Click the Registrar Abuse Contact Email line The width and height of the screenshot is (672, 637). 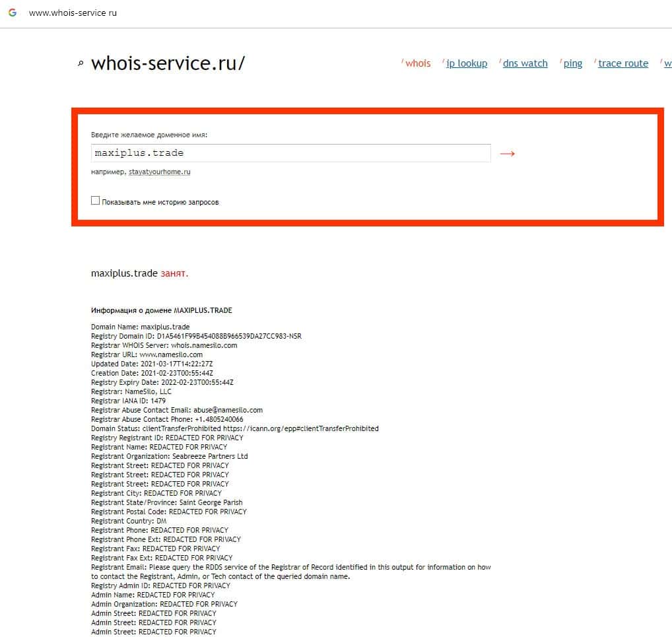(x=177, y=410)
